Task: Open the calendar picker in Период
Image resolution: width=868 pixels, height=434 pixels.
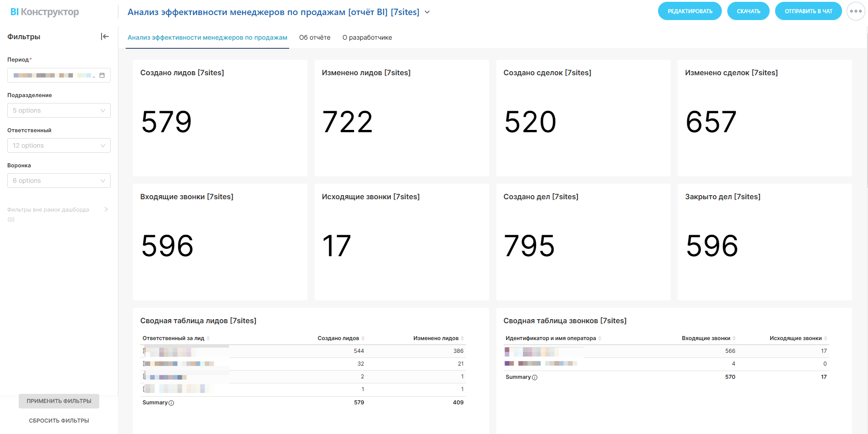Action: tap(102, 75)
